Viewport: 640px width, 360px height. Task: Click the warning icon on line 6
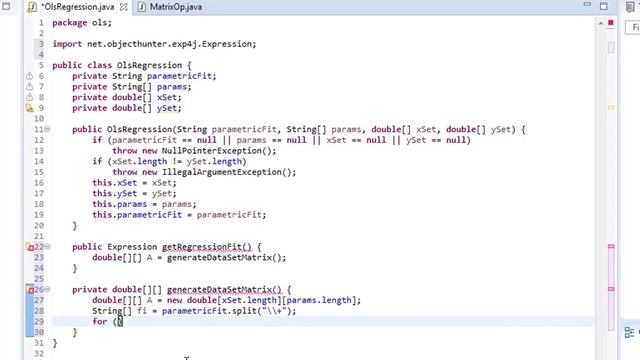[29, 76]
